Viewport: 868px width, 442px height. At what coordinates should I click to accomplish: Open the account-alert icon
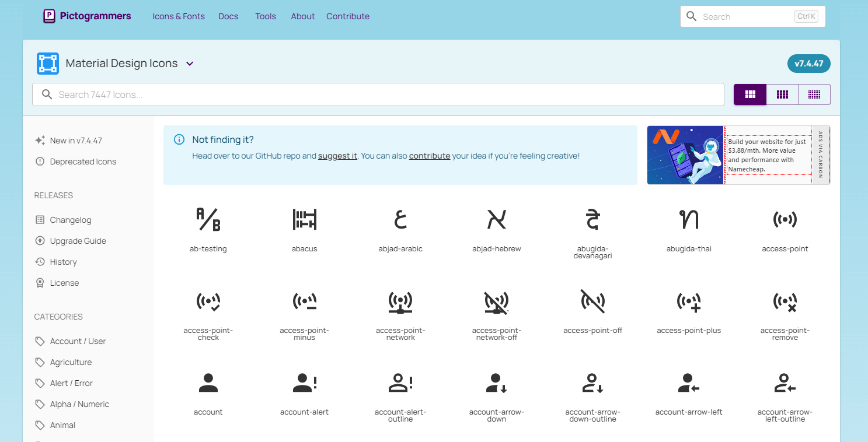[305, 383]
